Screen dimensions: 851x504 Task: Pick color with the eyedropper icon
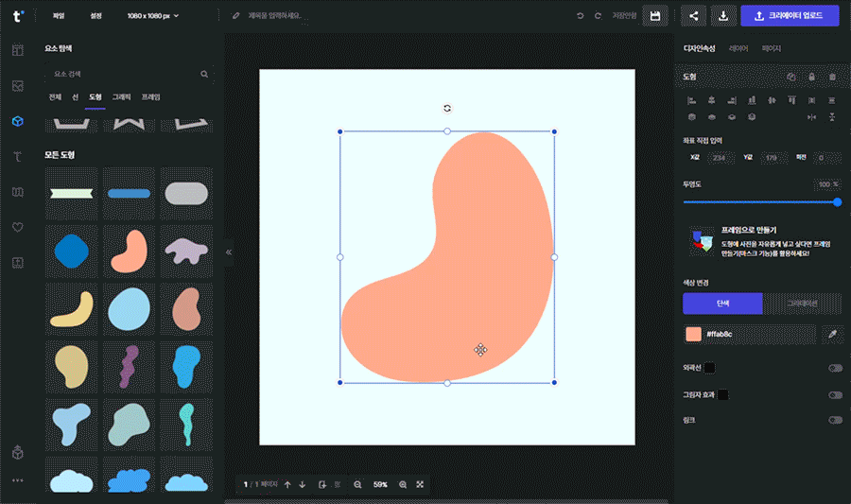(833, 334)
